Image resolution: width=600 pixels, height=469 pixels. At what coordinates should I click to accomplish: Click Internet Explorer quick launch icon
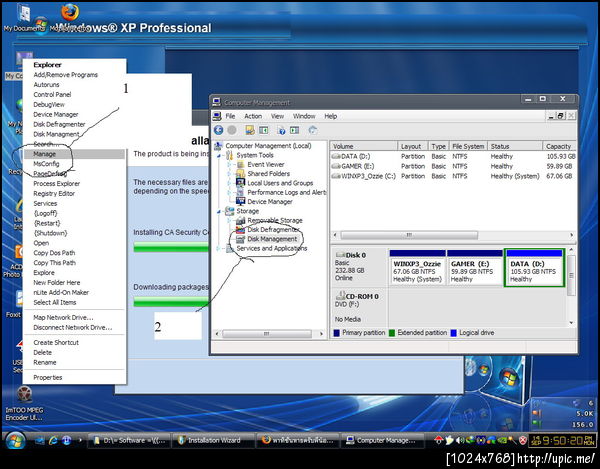coord(53,441)
